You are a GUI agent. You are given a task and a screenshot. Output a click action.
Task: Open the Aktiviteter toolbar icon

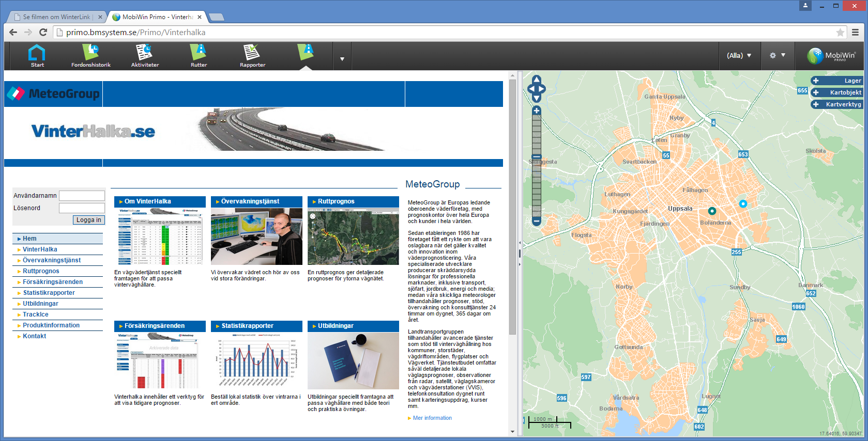tap(145, 55)
